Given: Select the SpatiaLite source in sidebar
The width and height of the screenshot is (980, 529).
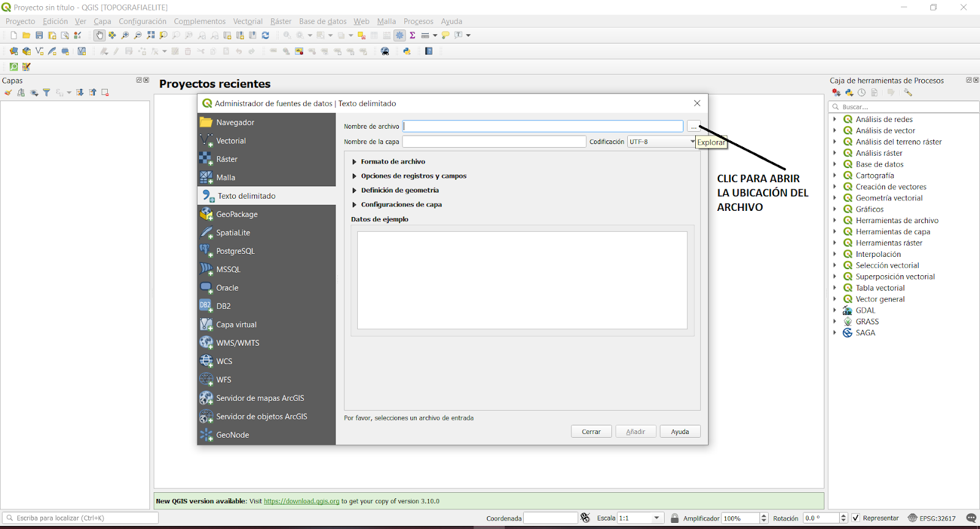Looking at the screenshot, I should (266, 232).
